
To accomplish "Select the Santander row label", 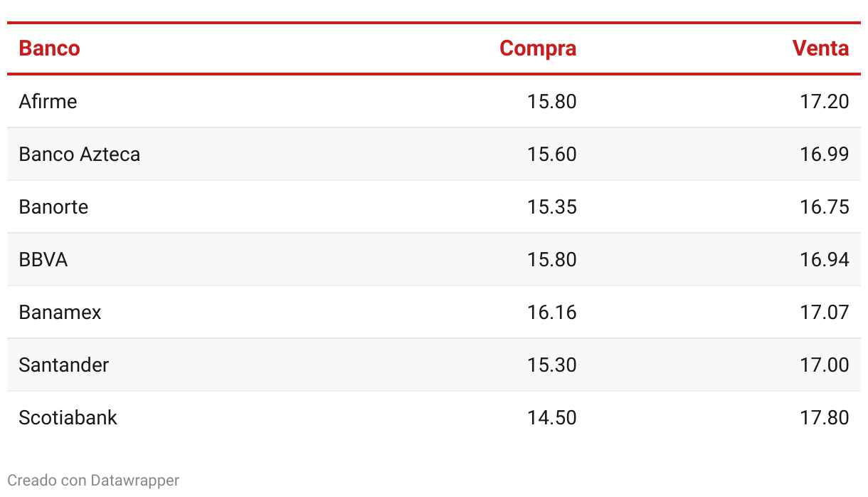I will (x=64, y=365).
